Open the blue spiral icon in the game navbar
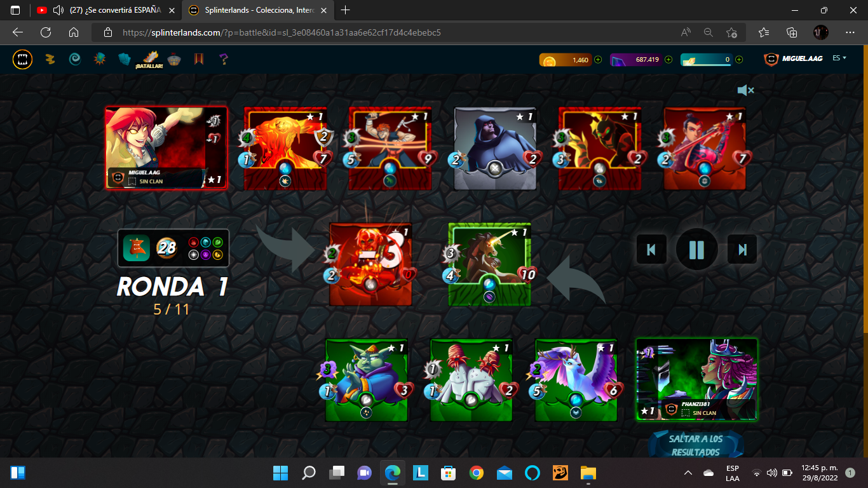 [75, 59]
